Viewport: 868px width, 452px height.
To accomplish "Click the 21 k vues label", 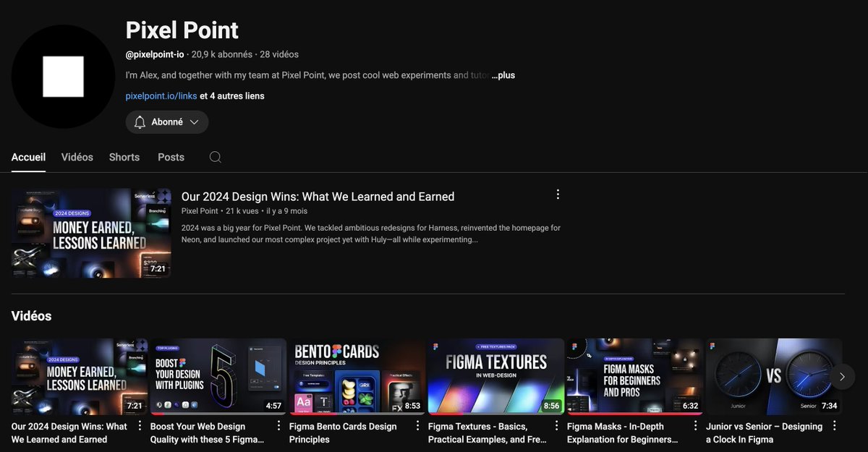I will tap(242, 211).
